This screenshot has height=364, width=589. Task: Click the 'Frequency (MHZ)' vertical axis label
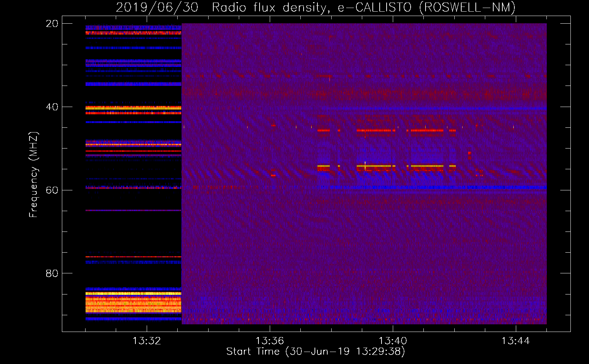(33, 175)
